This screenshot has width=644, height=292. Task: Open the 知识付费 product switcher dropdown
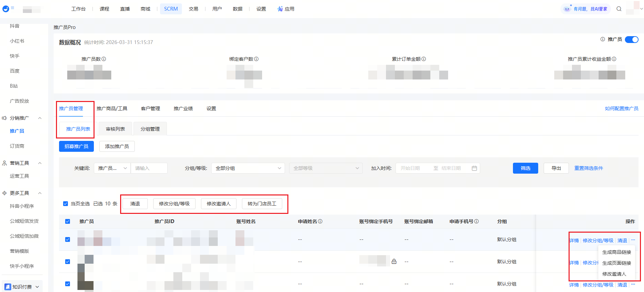[x=22, y=287]
